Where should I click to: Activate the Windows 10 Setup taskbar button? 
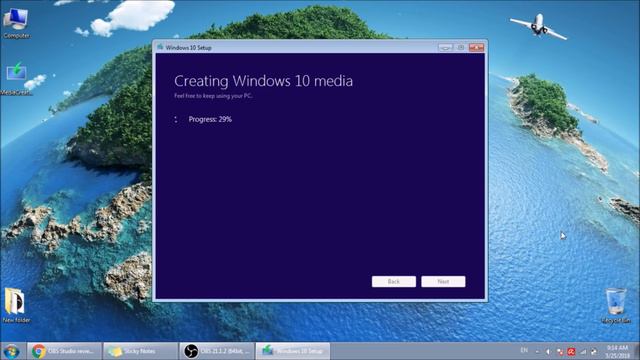[x=293, y=351]
